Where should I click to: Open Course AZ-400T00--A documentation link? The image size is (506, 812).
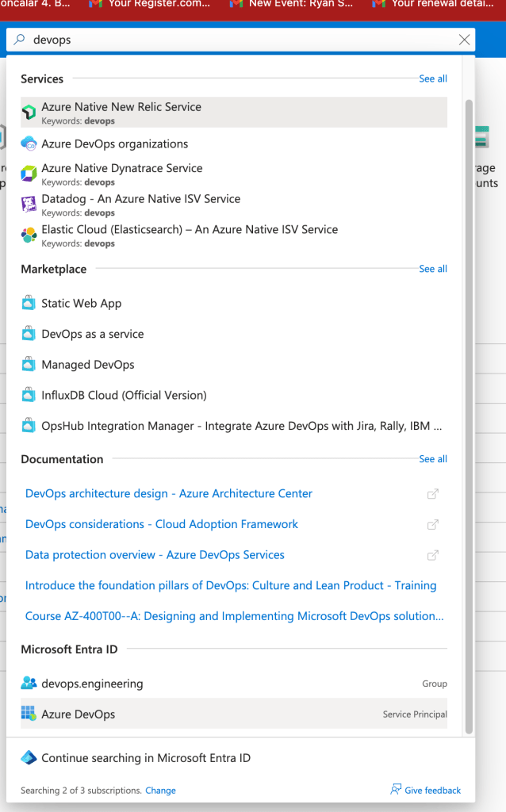(234, 615)
